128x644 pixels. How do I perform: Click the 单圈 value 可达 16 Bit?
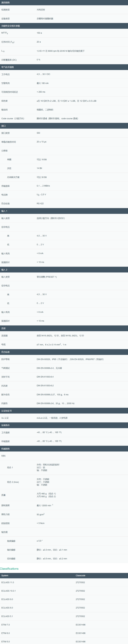(42, 159)
